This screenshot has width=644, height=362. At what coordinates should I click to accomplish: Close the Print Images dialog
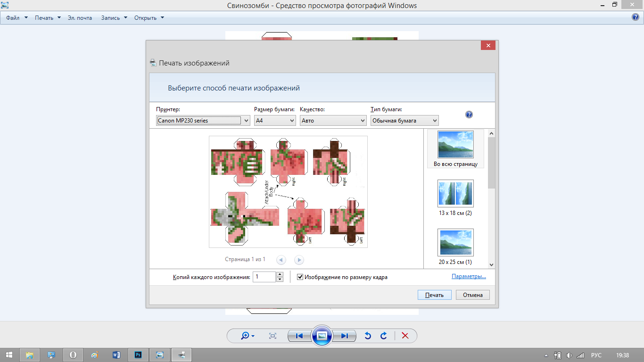tap(488, 45)
